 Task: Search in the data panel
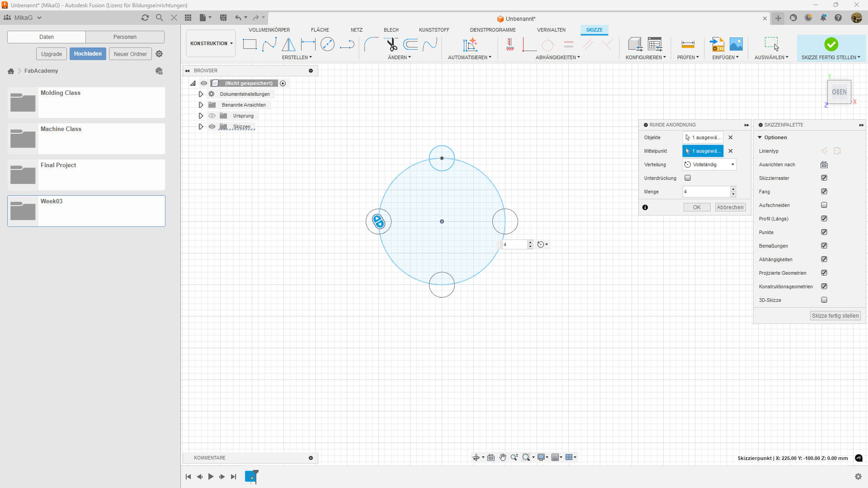tap(159, 18)
